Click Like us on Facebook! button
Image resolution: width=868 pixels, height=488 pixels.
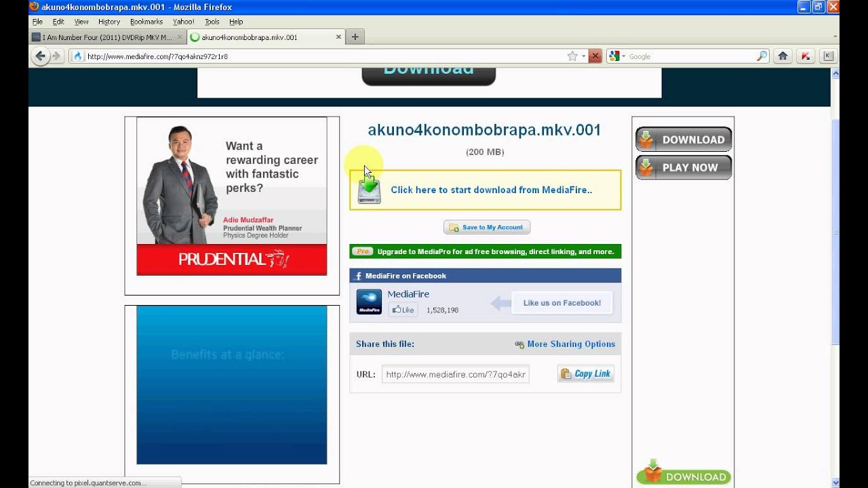561,303
